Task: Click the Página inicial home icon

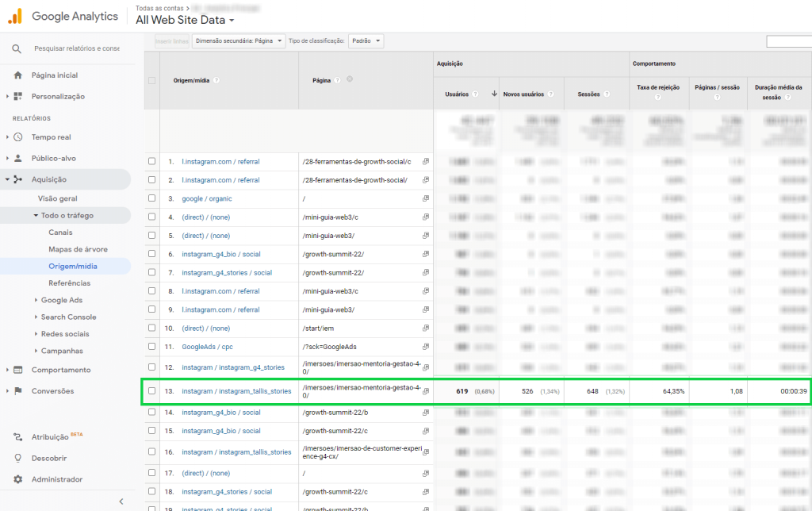Action: pyautogui.click(x=18, y=75)
